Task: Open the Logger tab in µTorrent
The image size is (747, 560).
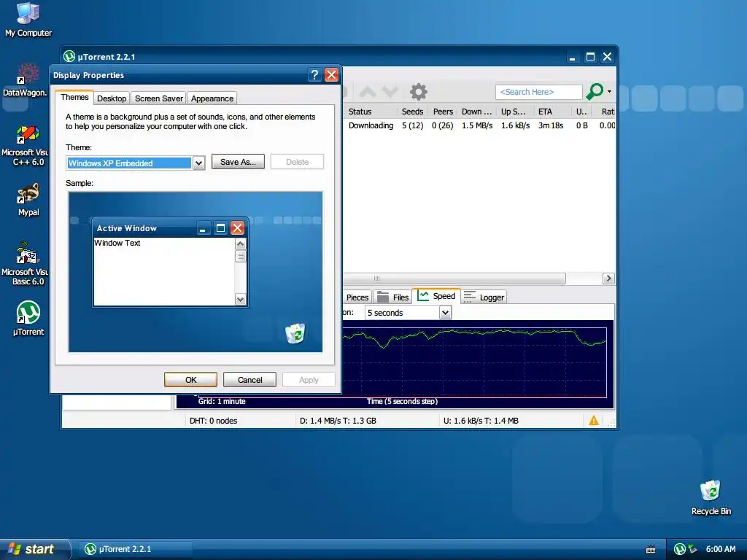Action: (484, 297)
